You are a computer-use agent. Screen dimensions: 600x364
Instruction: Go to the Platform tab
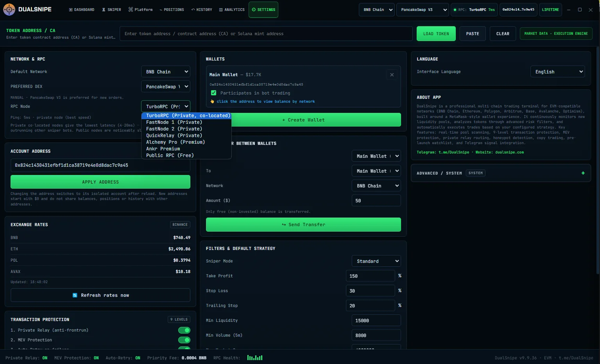[x=141, y=10]
